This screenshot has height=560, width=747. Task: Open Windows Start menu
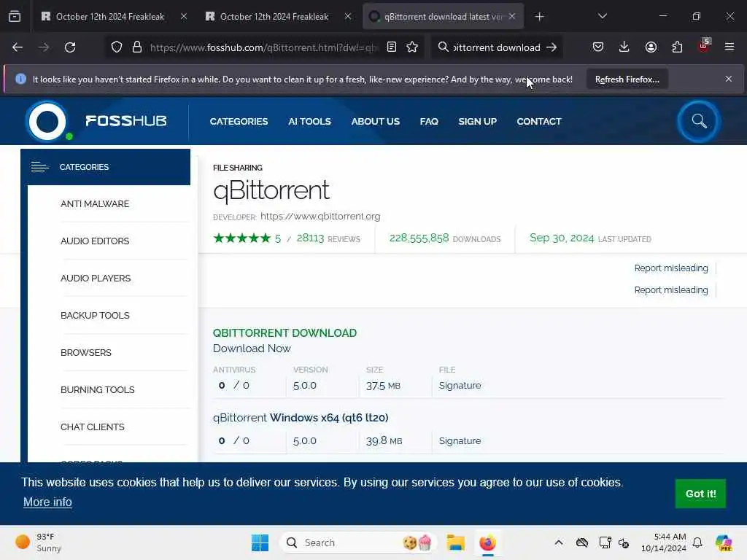coord(260,542)
